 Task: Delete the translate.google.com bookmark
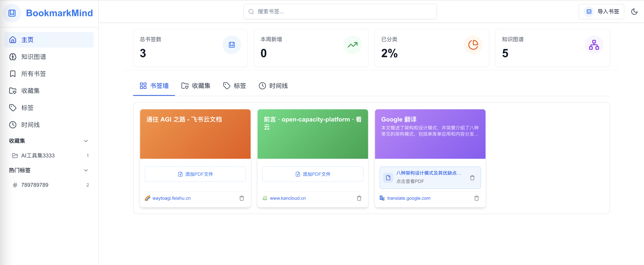(x=476, y=198)
